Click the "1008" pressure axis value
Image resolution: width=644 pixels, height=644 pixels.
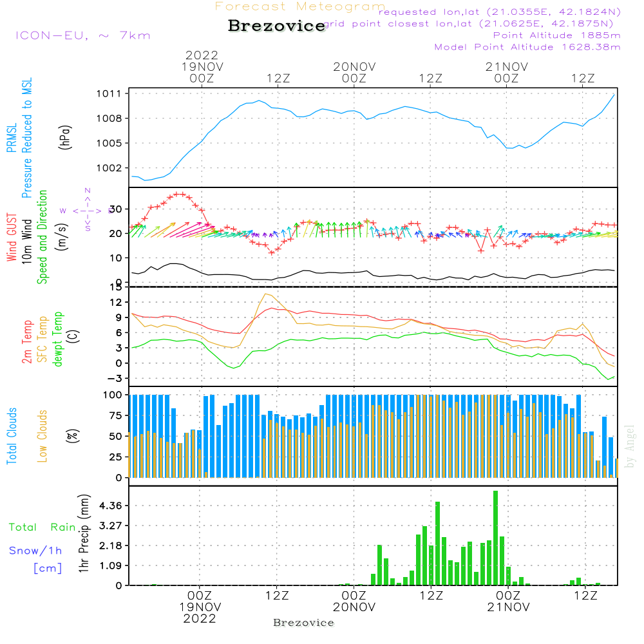point(109,118)
